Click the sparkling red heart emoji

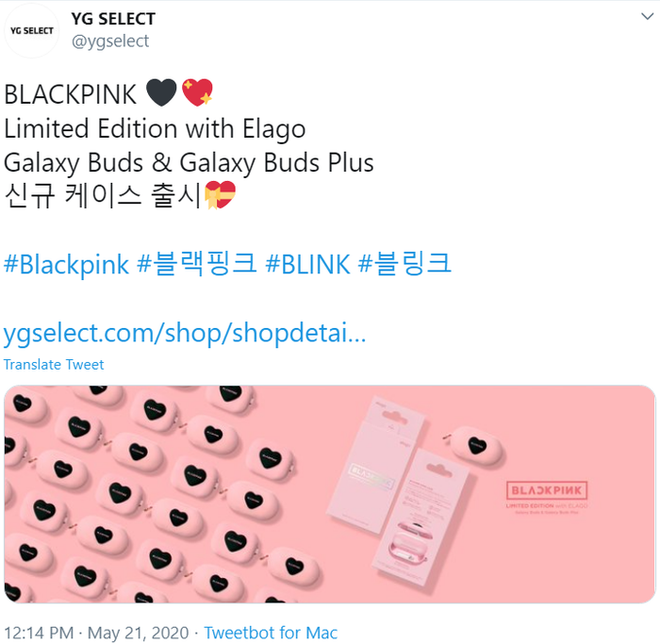(x=197, y=92)
